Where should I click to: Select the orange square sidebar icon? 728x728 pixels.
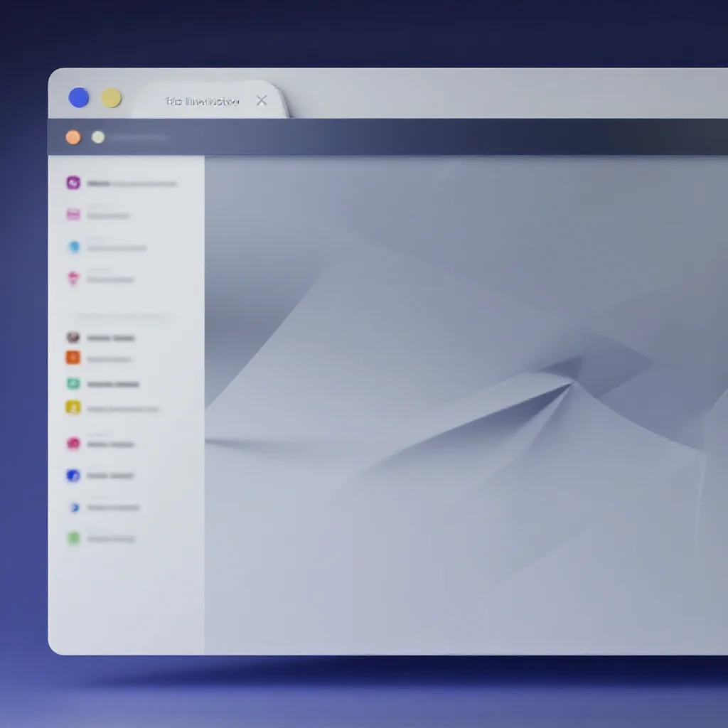(x=73, y=358)
